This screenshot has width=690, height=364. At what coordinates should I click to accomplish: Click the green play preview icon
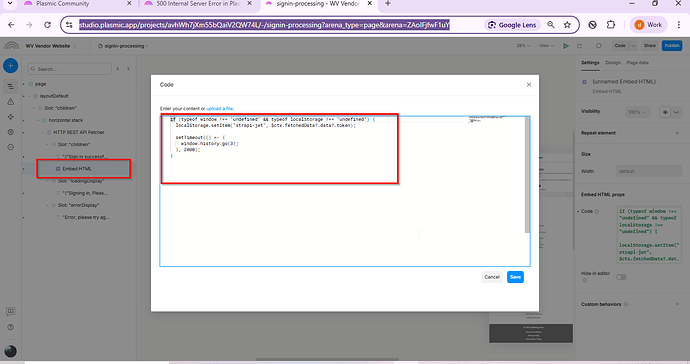566,46
